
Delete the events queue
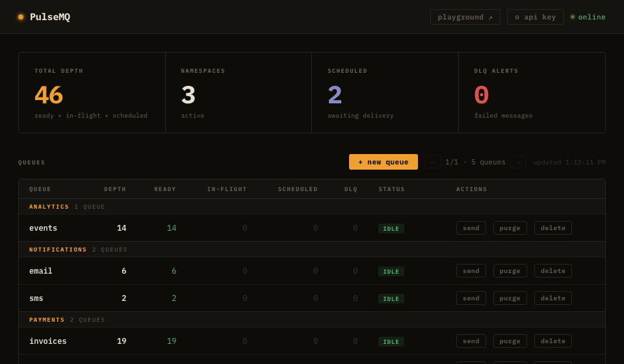click(x=552, y=228)
